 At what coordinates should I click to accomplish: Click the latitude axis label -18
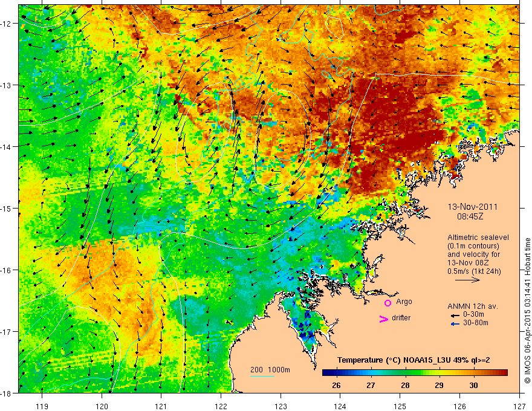click(x=7, y=393)
